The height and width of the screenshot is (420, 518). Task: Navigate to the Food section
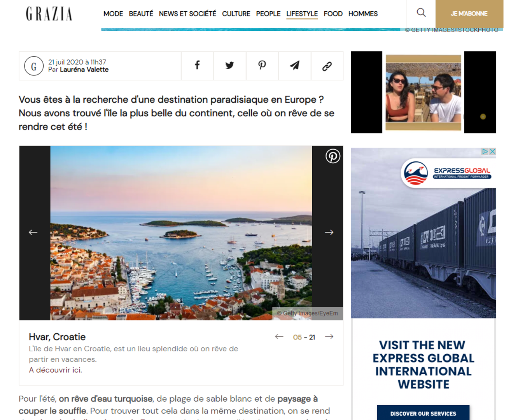click(333, 14)
